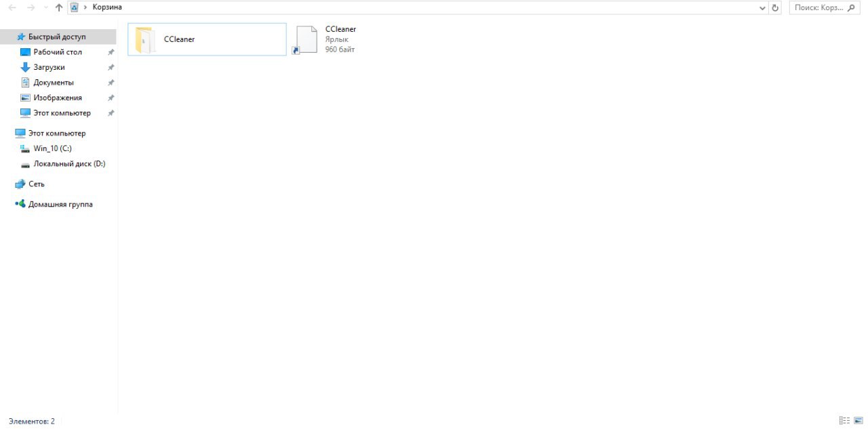868x429 pixels.
Task: Click Корзина in the address bar
Action: (x=107, y=7)
